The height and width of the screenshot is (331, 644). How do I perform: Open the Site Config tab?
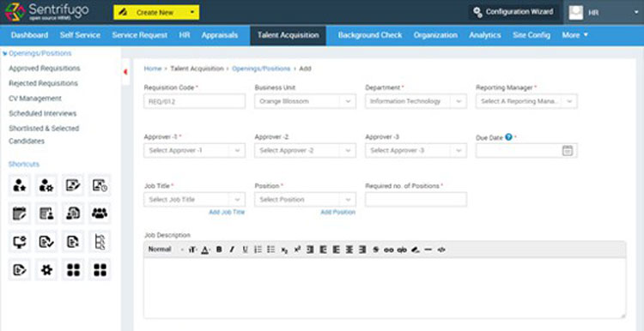click(532, 35)
